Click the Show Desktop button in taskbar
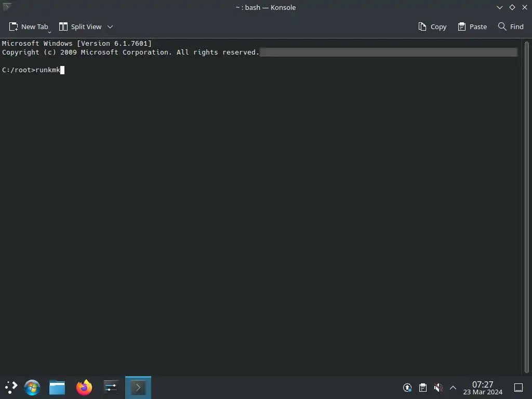Image resolution: width=532 pixels, height=399 pixels. pos(518,388)
